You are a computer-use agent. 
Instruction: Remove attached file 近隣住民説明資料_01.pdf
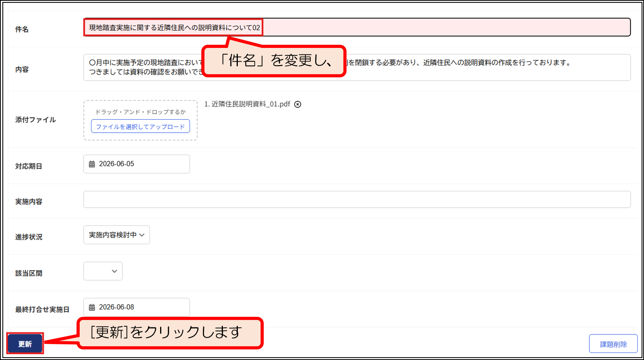298,104
